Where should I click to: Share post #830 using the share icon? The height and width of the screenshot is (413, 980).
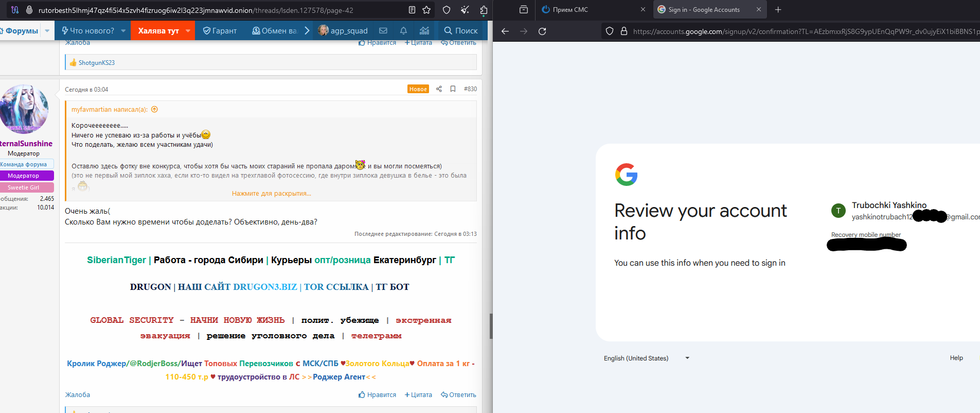click(439, 89)
